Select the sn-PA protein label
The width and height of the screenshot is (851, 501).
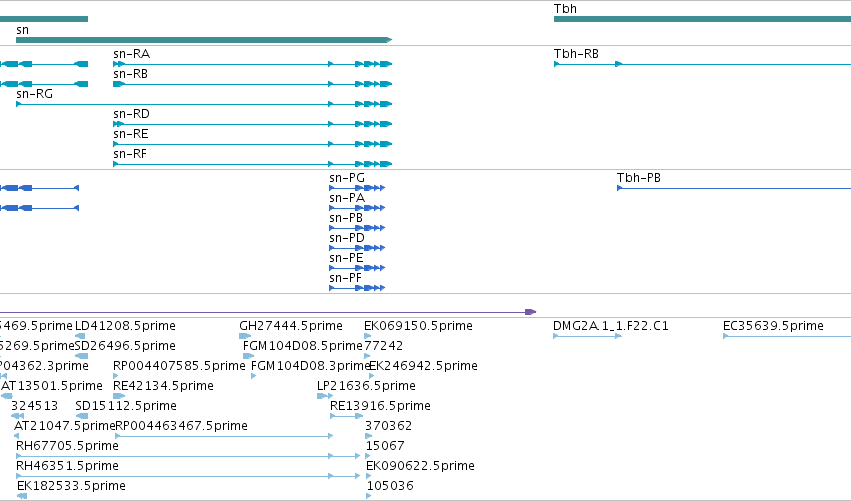tap(347, 198)
